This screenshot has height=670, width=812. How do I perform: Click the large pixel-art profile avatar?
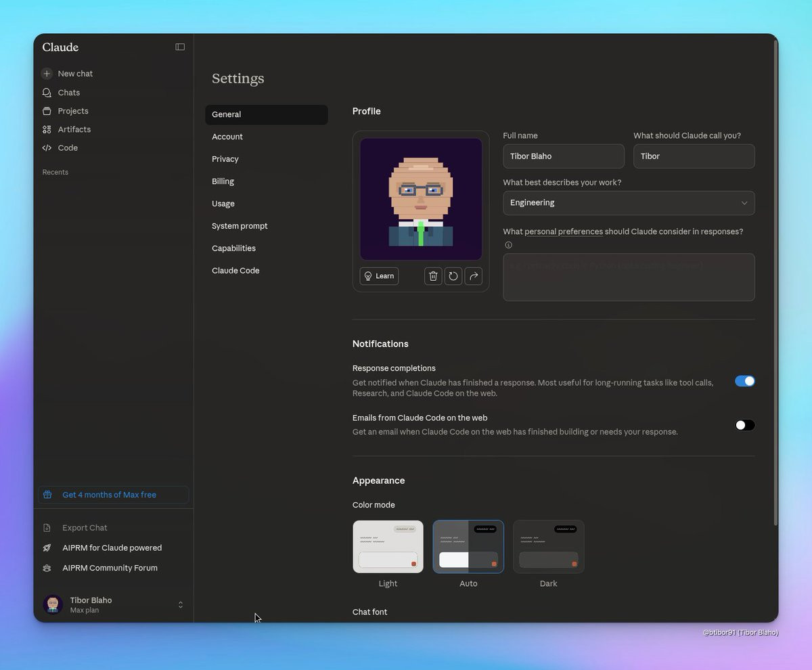pyautogui.click(x=421, y=199)
